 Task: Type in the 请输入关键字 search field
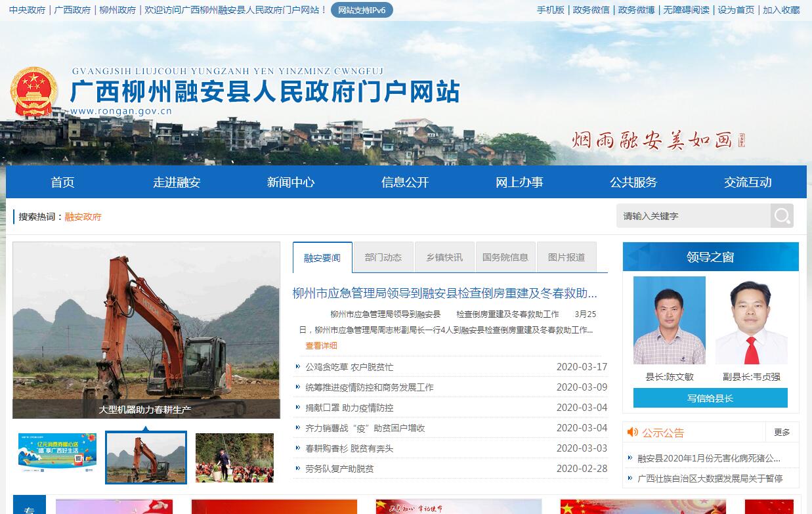pyautogui.click(x=693, y=216)
